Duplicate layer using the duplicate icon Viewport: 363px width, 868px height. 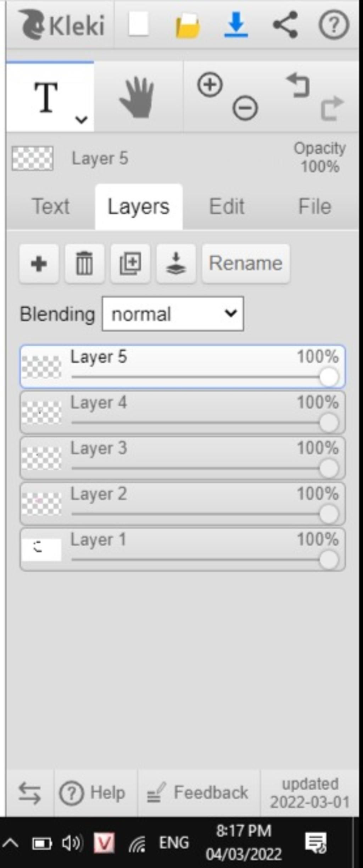click(x=130, y=263)
